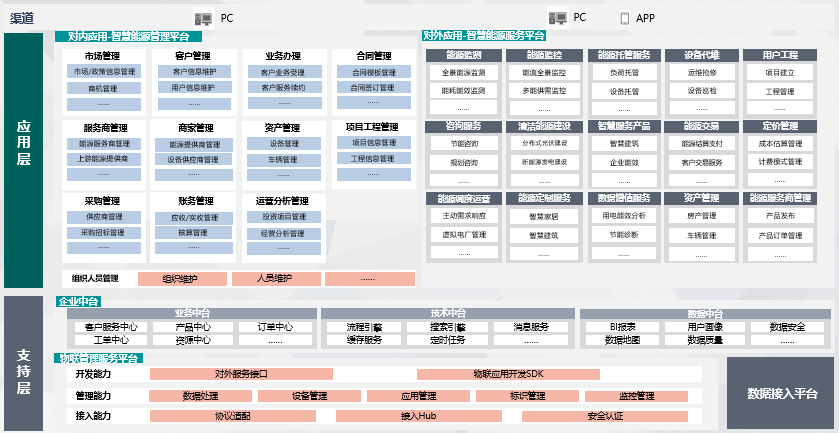Open 房产管理 item
Viewport: 839px width, 433px height.
click(701, 216)
